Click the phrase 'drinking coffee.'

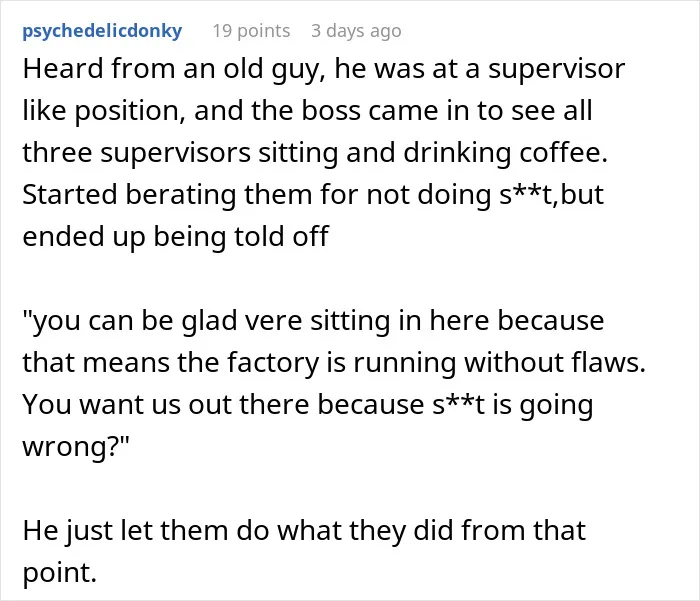pos(505,153)
